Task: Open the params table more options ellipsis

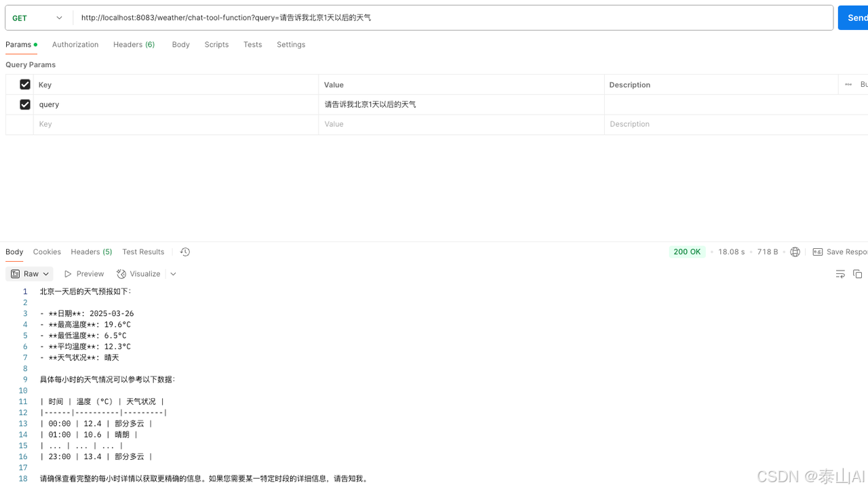Action: tap(848, 85)
